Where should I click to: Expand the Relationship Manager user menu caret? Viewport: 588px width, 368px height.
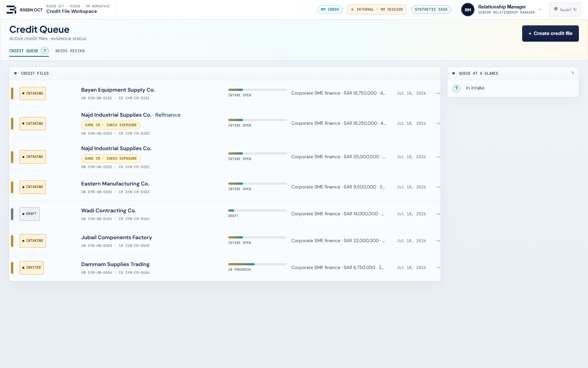pos(540,10)
